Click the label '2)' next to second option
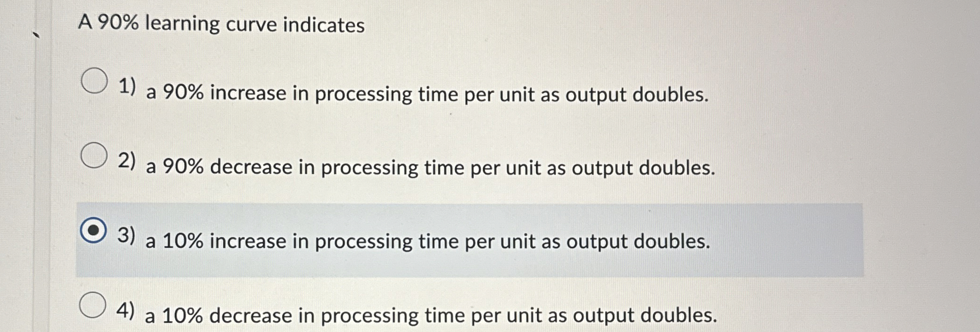This screenshot has height=332, width=980. point(127,160)
